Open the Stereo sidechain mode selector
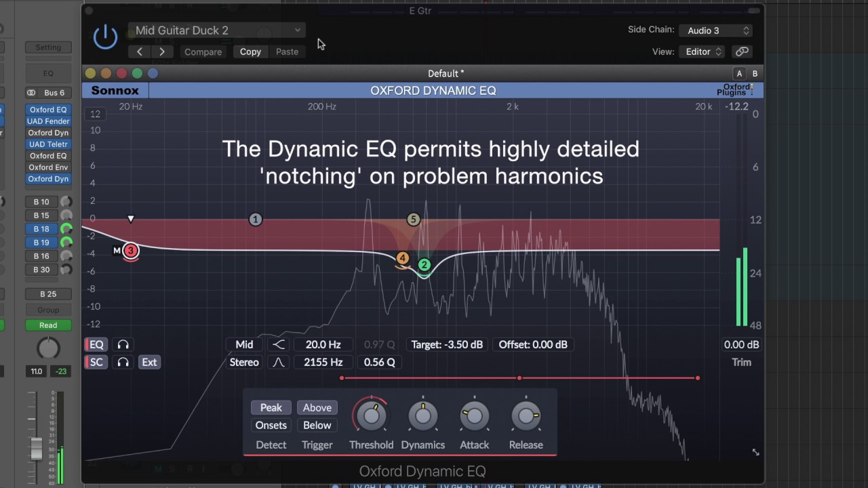The height and width of the screenshot is (488, 868). (x=244, y=362)
